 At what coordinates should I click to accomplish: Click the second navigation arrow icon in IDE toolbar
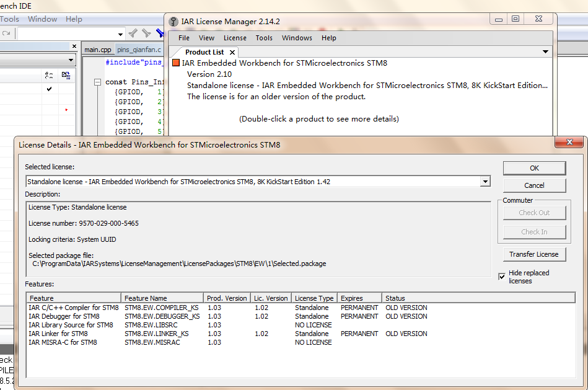point(146,33)
